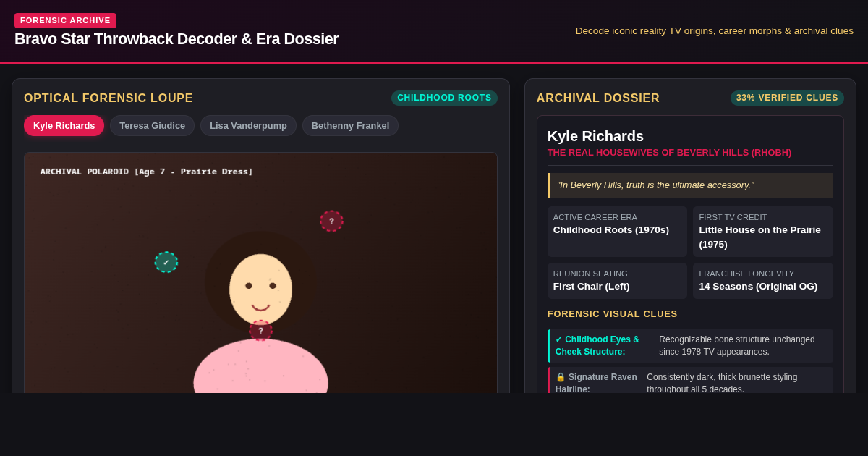Click the Archival Dossier heading
Screen dimensions: 868x456
pos(598,98)
